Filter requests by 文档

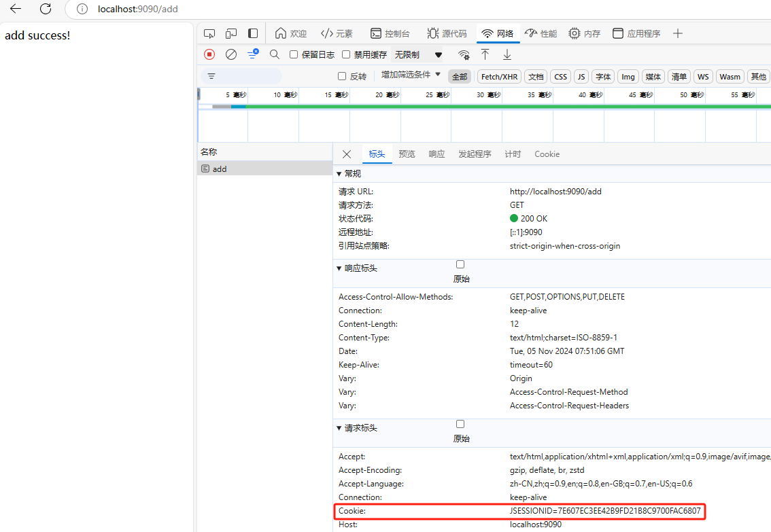click(x=536, y=77)
